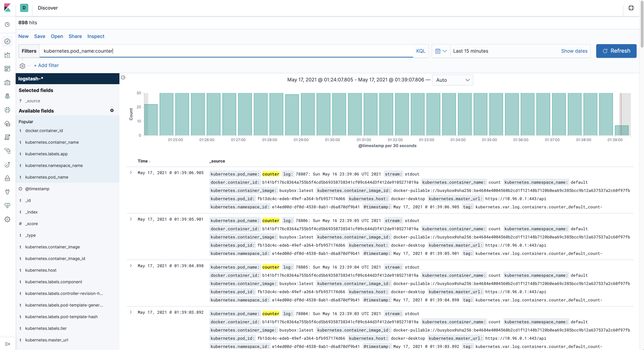
Task: Toggle KQL query language switch
Action: point(421,51)
